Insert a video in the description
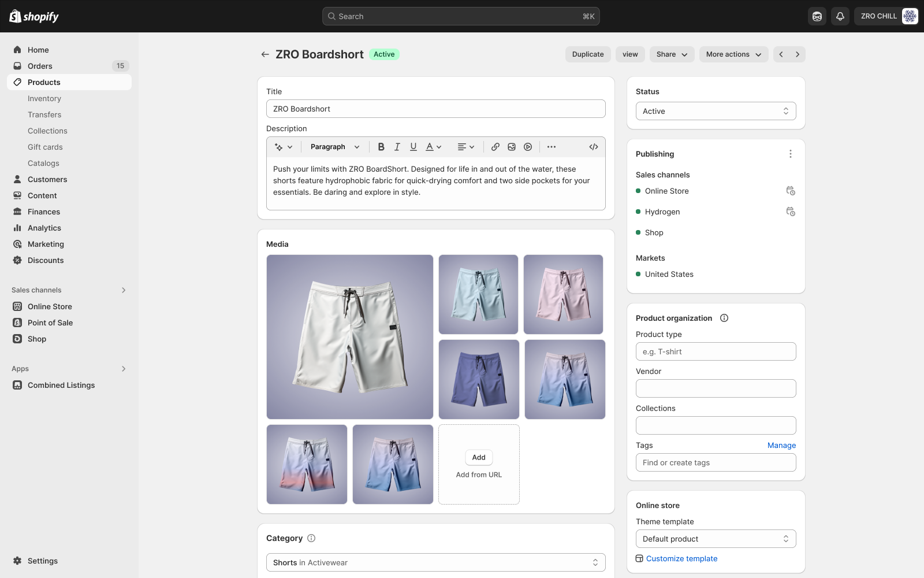The image size is (924, 578). tap(528, 147)
